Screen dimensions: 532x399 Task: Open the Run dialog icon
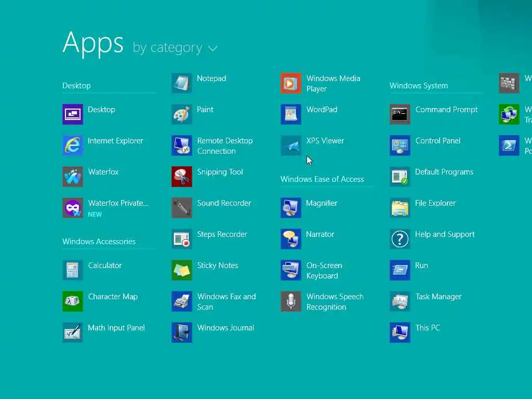[400, 270]
